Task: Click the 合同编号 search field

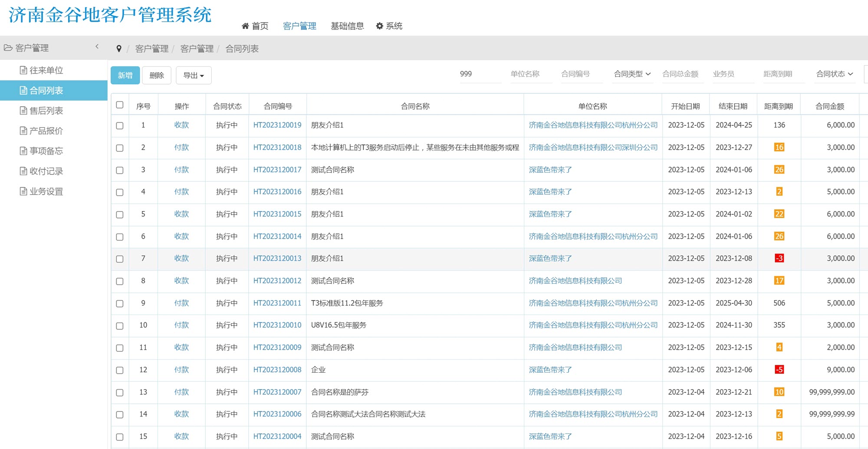Action: (582, 74)
